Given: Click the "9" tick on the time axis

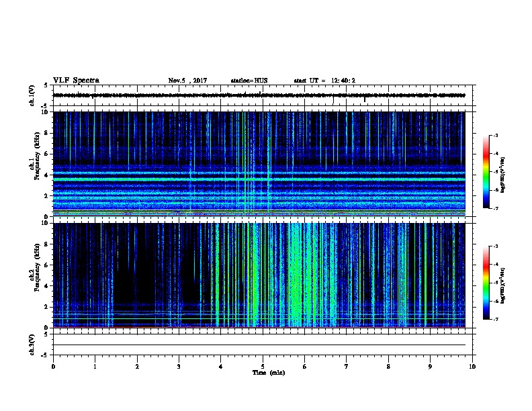Looking at the screenshot, I should 430,367.
